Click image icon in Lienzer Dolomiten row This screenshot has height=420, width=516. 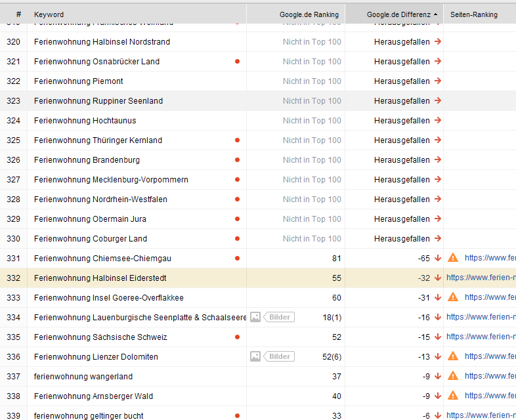coord(255,356)
